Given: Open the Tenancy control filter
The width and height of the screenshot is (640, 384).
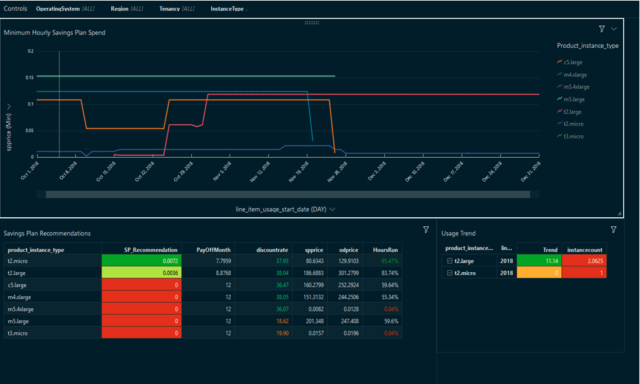Looking at the screenshot, I should click(177, 9).
